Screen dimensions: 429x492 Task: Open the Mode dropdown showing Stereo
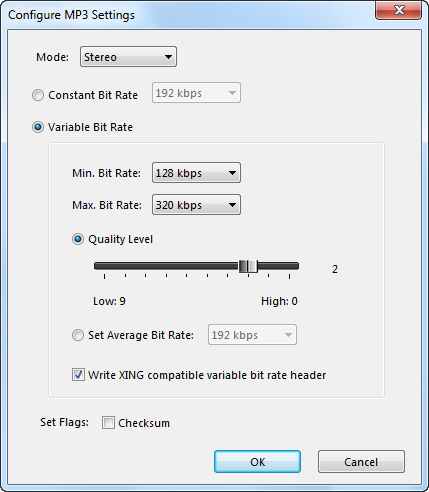128,57
